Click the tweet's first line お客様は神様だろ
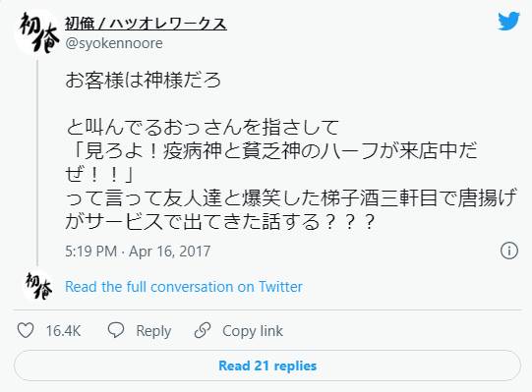Screen dimensions: 532x392 coord(143,81)
